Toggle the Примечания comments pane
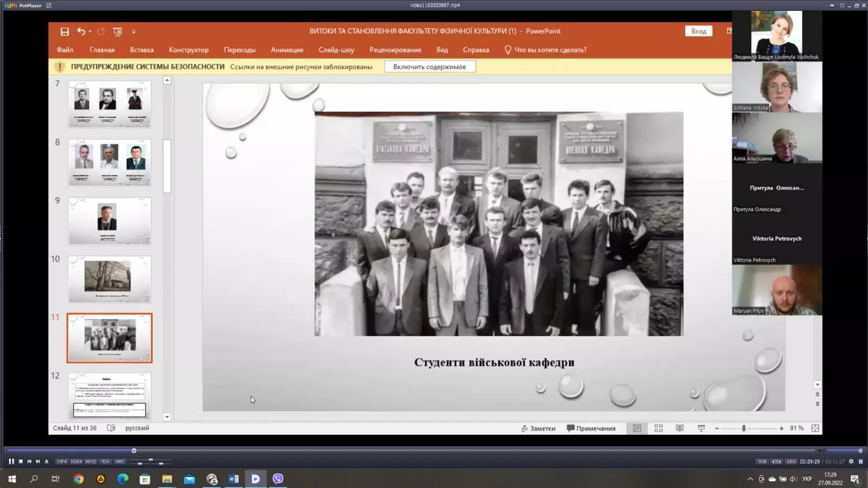 point(591,428)
